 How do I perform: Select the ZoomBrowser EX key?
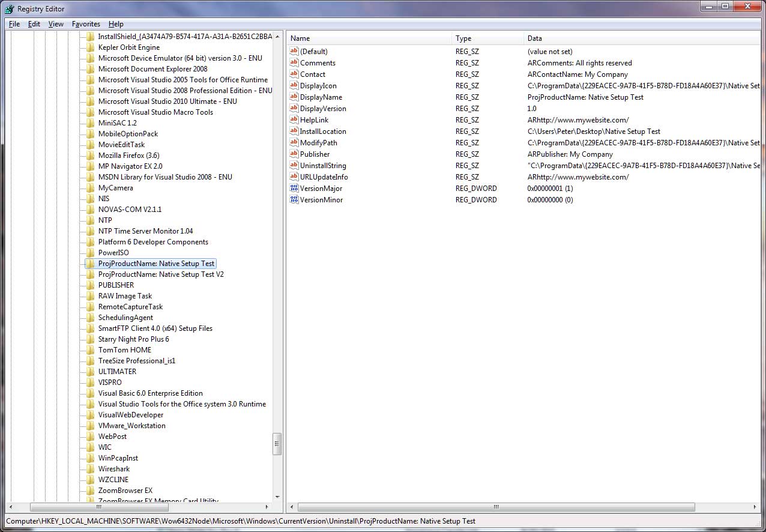coord(125,491)
